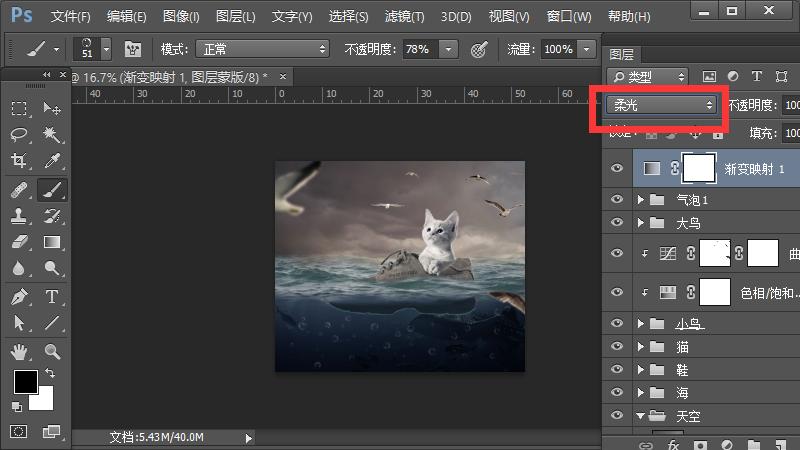Open the brush opacity slider arrow
Image resolution: width=800 pixels, height=450 pixels.
pyautogui.click(x=448, y=49)
